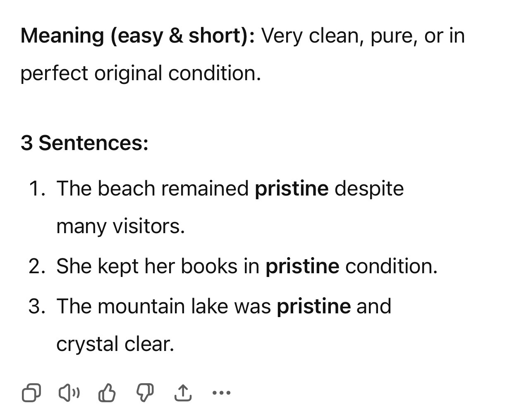Click the words 'crystal clear.'
The width and height of the screenshot is (531, 420).
click(115, 344)
